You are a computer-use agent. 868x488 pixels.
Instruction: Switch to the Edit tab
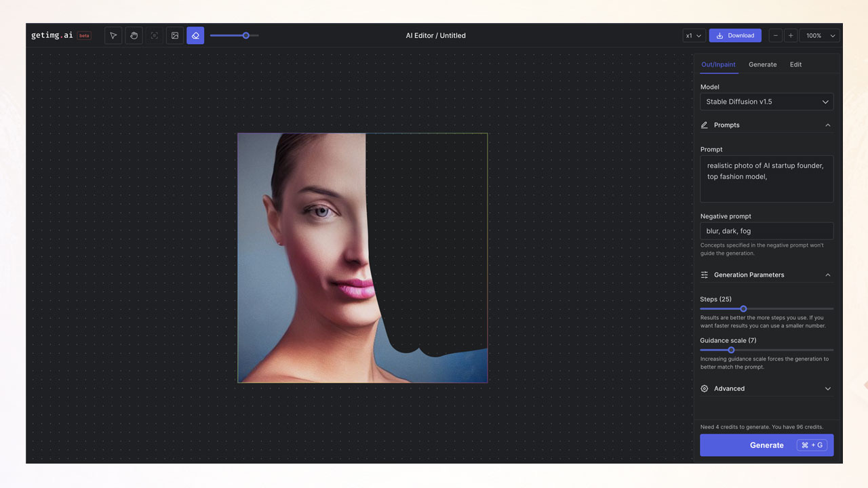pos(795,64)
